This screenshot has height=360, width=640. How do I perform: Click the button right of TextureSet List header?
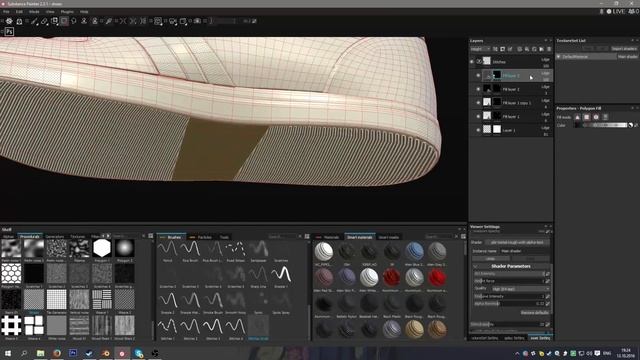click(x=632, y=40)
